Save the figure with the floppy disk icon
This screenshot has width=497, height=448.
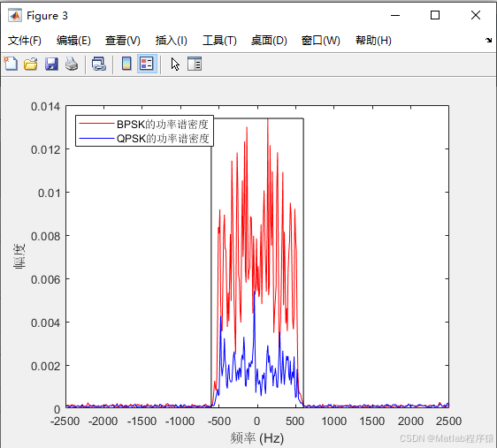tap(51, 64)
